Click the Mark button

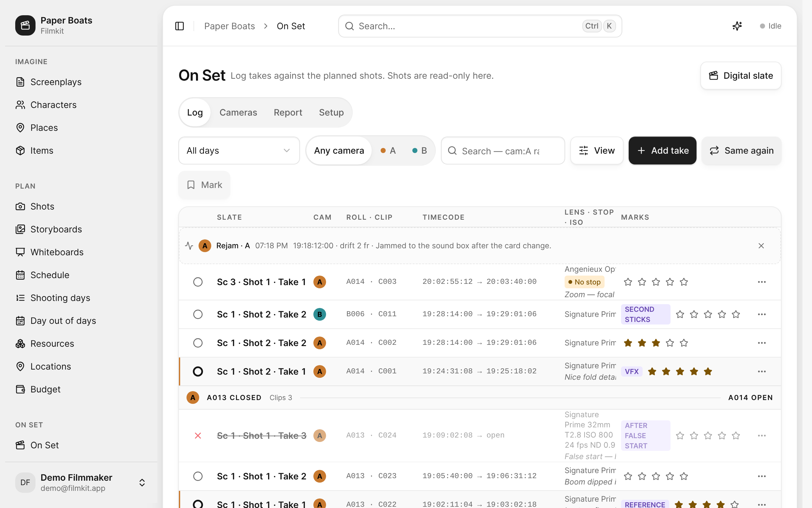[x=204, y=185]
